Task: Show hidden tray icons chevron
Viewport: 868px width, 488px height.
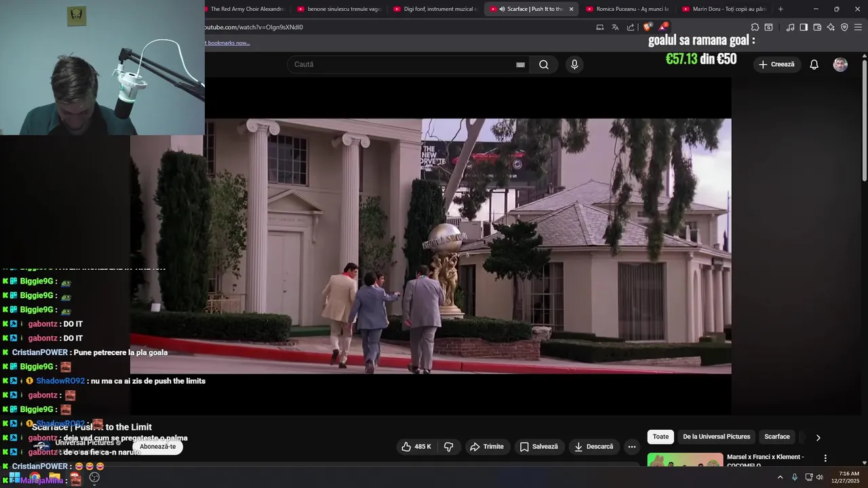Action: pyautogui.click(x=780, y=477)
